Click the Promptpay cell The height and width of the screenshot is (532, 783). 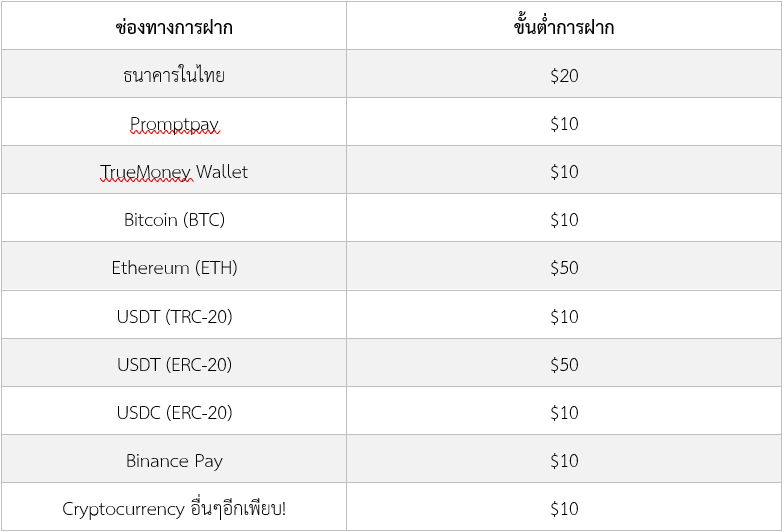tap(174, 124)
